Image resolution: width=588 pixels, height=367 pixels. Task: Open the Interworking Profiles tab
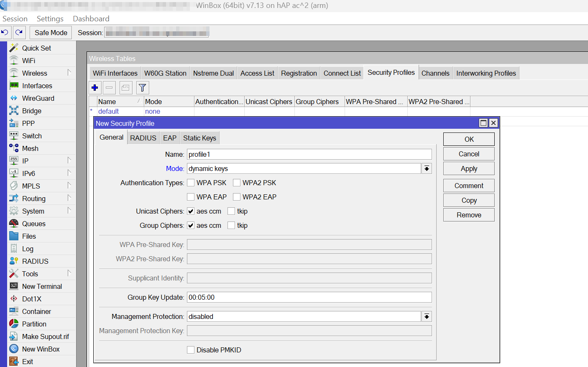coord(486,73)
